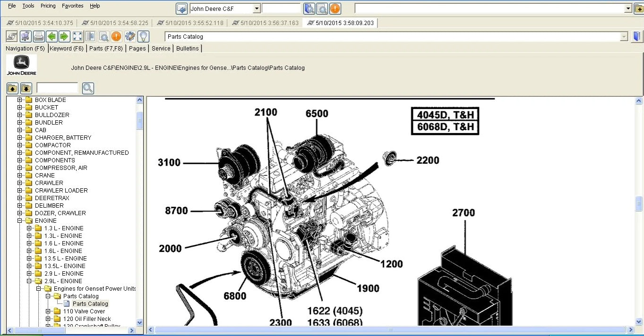Toggle full screen view with the expand-arrows icon
644x336 pixels.
point(77,36)
